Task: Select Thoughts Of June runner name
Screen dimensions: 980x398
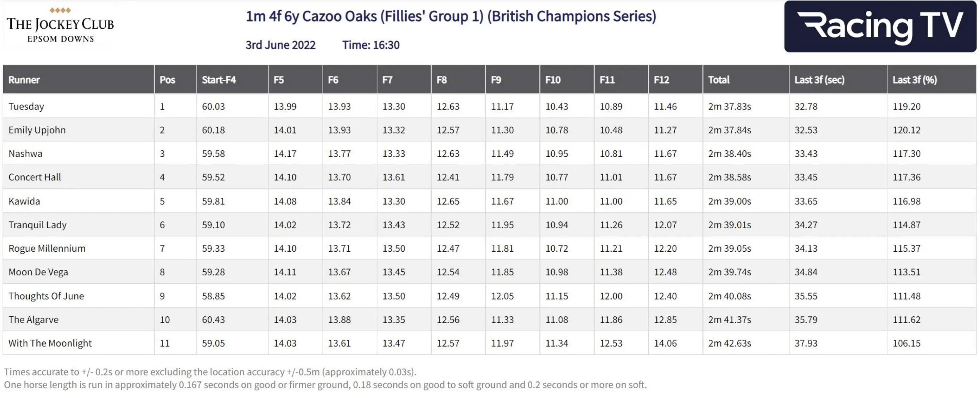Action: [x=46, y=296]
